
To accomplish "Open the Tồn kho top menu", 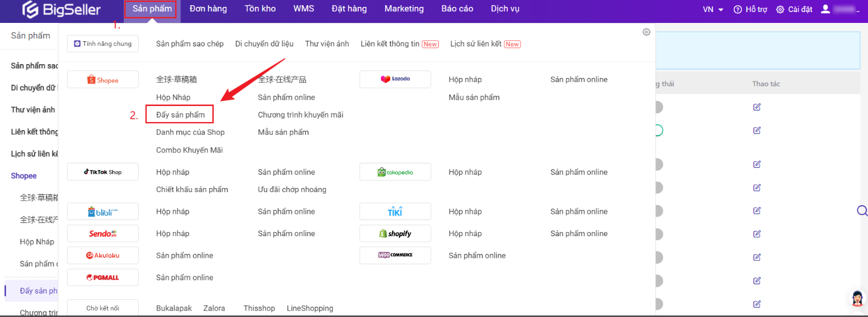I will click(260, 9).
